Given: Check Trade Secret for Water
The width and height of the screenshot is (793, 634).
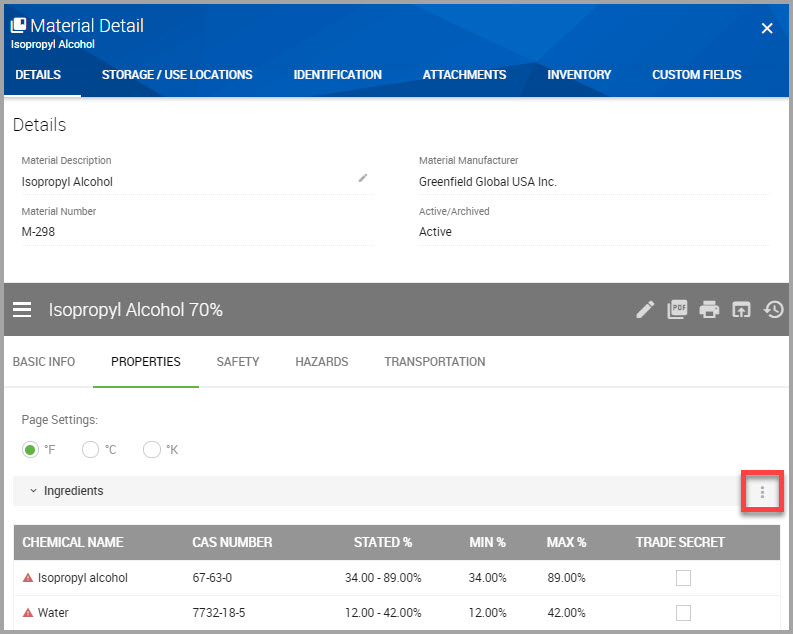Looking at the screenshot, I should tap(683, 613).
